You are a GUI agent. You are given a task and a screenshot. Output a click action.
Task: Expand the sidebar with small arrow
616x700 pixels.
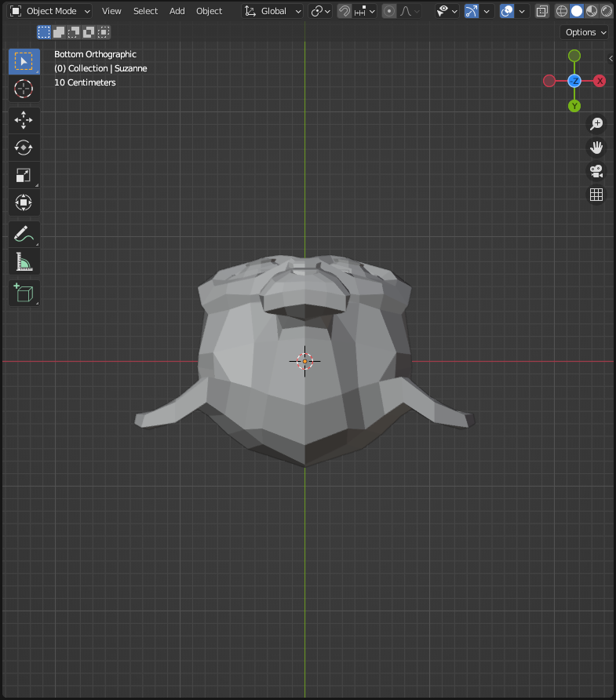point(611,59)
